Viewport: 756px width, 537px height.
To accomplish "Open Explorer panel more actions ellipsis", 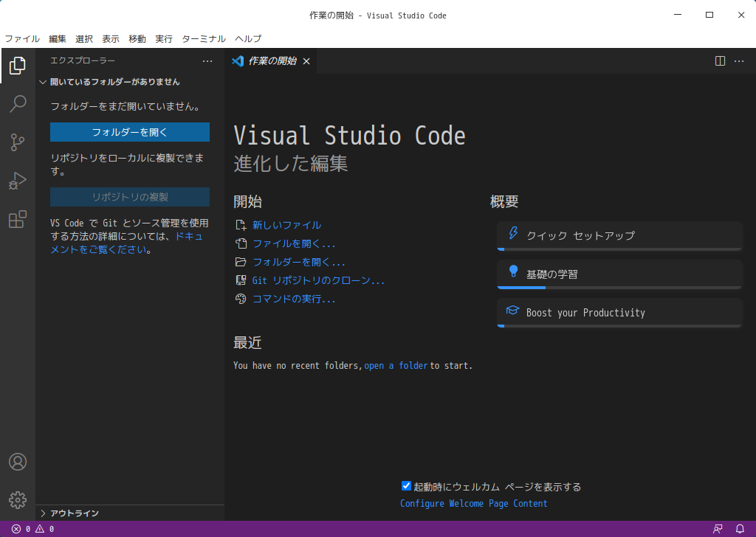I will coord(207,61).
